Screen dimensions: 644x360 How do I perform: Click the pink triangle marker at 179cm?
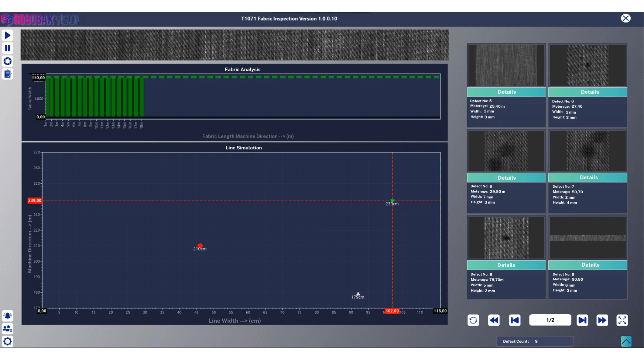pyautogui.click(x=358, y=294)
